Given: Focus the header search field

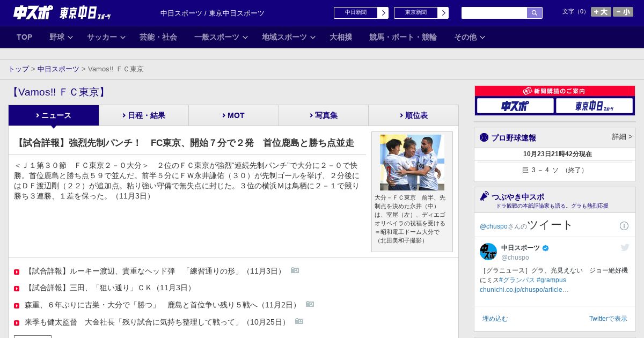Looking at the screenshot, I should [494, 13].
